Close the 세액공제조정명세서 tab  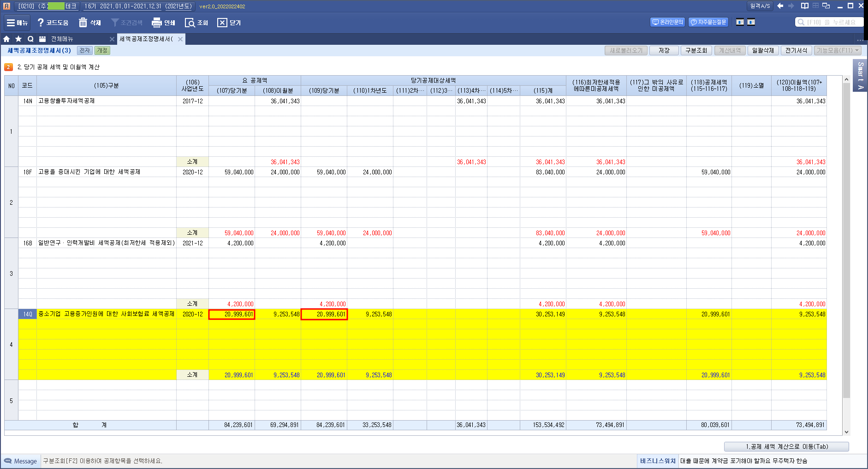[180, 39]
